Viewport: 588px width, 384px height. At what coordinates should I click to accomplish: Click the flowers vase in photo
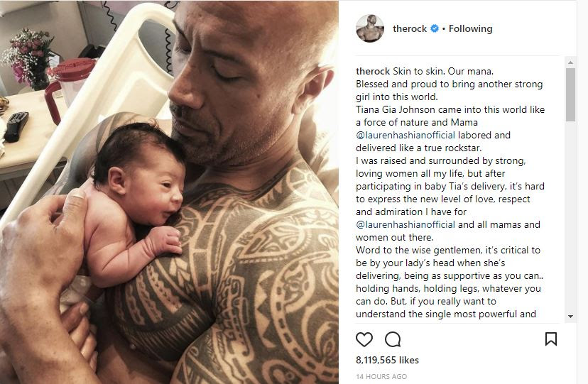coord(28,59)
